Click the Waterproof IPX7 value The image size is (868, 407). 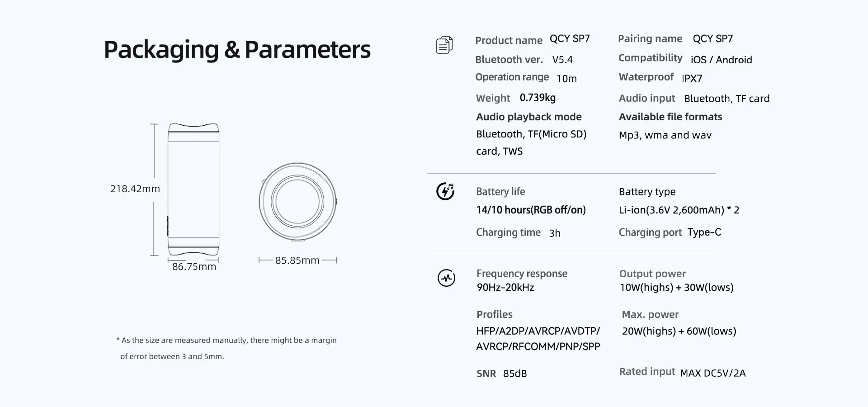point(692,78)
